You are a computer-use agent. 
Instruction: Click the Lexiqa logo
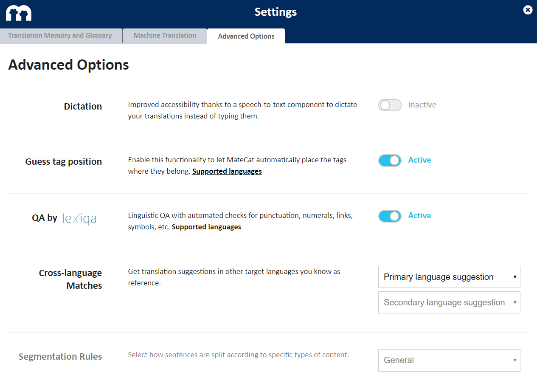point(79,218)
